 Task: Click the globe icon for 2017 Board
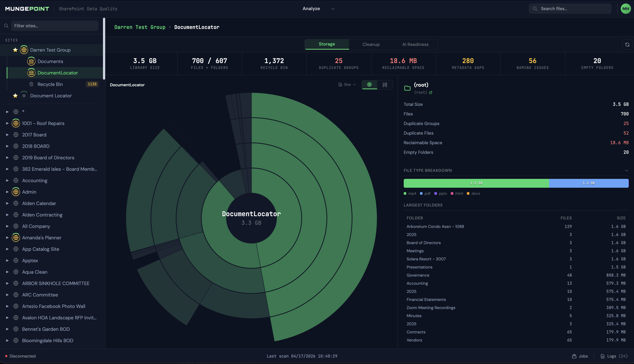(16, 135)
